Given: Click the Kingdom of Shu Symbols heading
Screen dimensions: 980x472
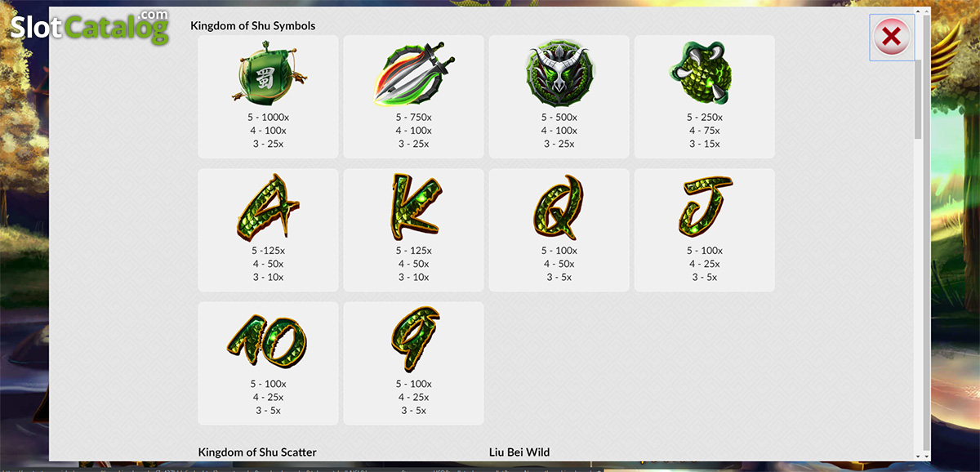Looking at the screenshot, I should click(x=253, y=25).
